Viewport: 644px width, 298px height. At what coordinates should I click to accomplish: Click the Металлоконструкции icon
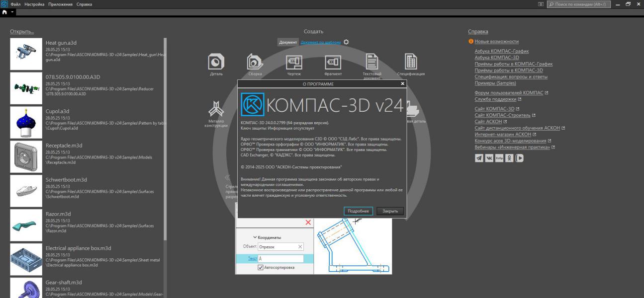coord(216,110)
